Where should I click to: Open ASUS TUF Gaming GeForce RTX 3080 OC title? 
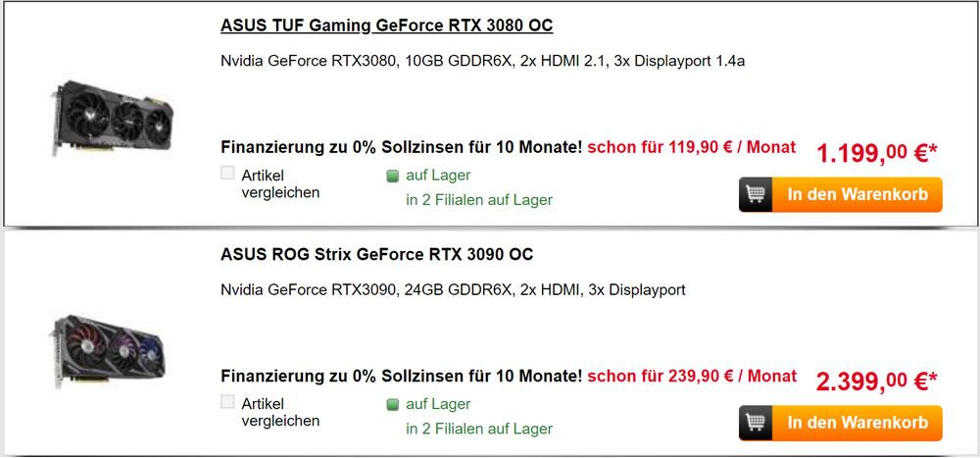[x=387, y=25]
